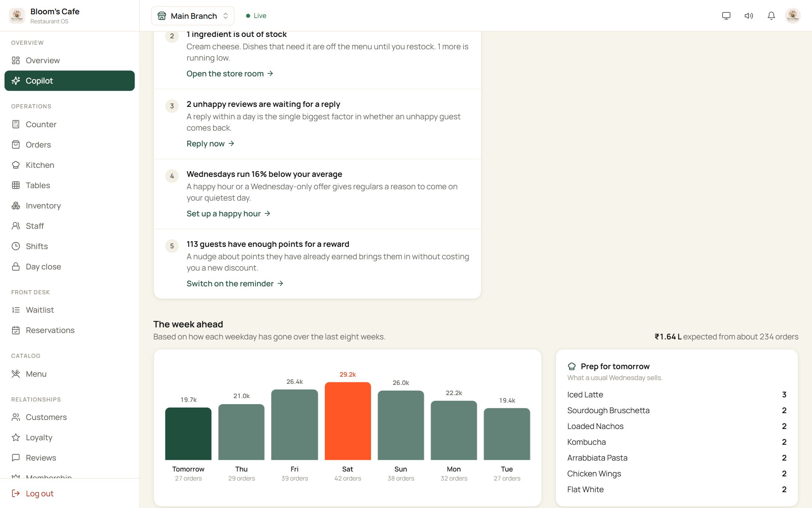Click the orange Sat bar in chart

coord(348,421)
